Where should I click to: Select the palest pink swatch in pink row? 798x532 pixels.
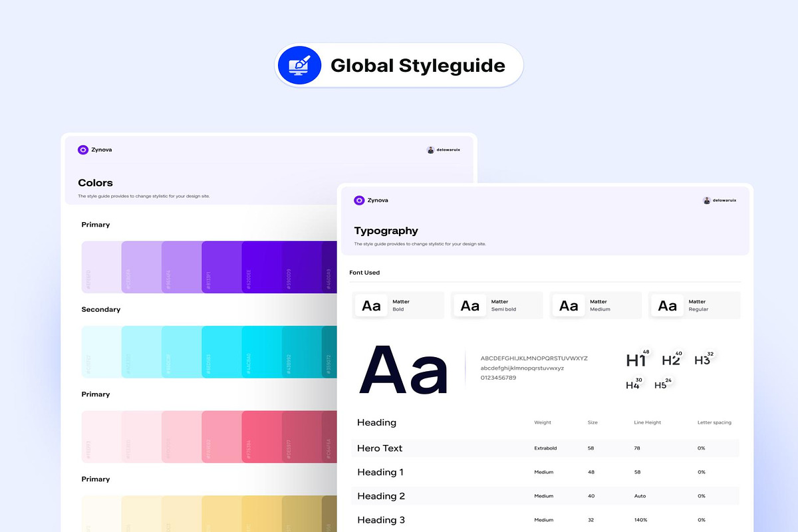coord(101,437)
